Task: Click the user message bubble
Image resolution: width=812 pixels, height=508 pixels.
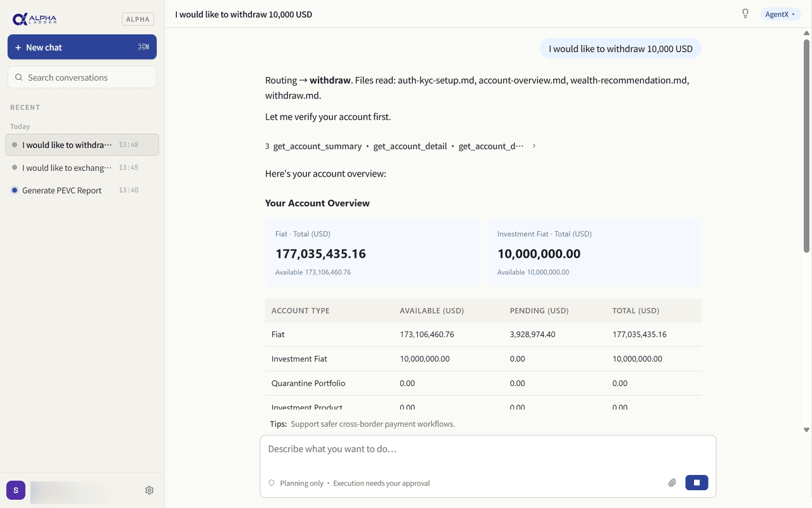Action: pyautogui.click(x=620, y=48)
